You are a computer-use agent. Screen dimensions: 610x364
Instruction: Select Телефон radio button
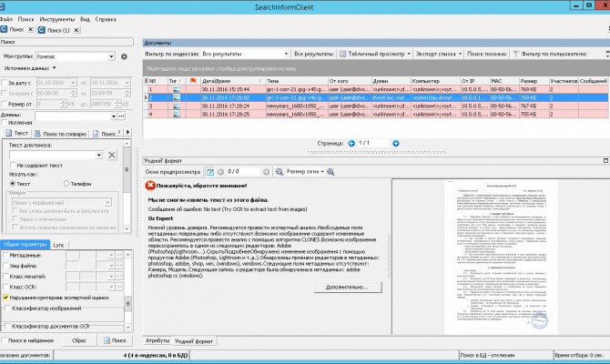coord(66,184)
